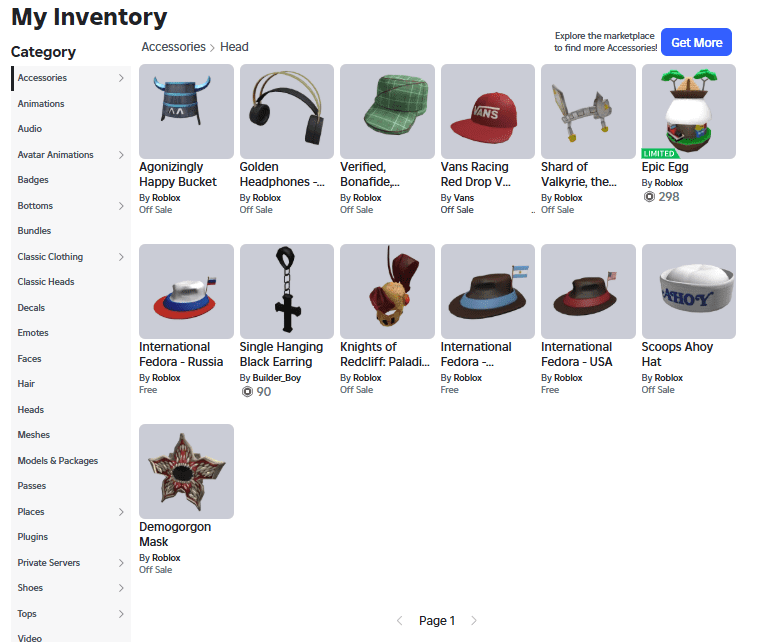Open the Single Hanging Black Earring image
This screenshot has width=774, height=642.
click(287, 291)
